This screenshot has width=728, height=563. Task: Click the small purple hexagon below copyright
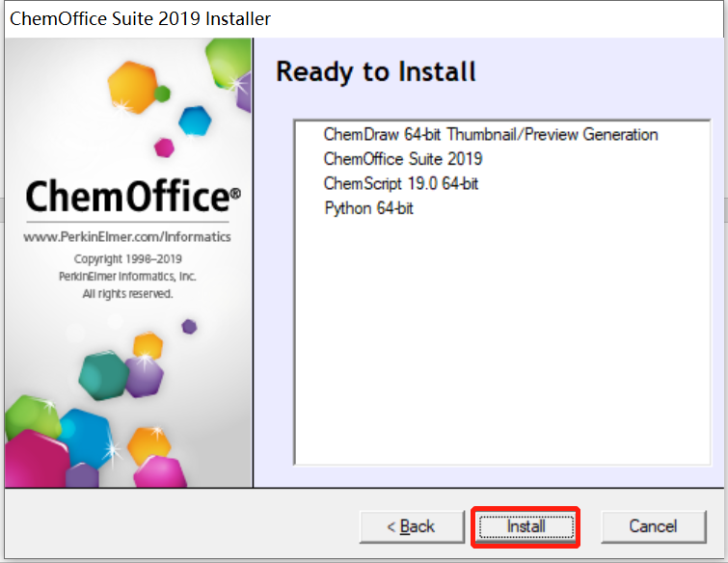[189, 326]
